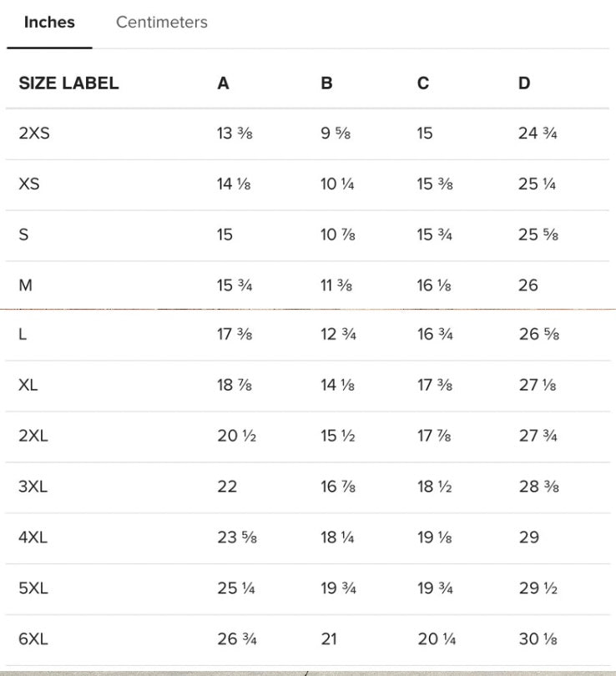Switch to the Centimeters tab
The width and height of the screenshot is (616, 676).
161,23
